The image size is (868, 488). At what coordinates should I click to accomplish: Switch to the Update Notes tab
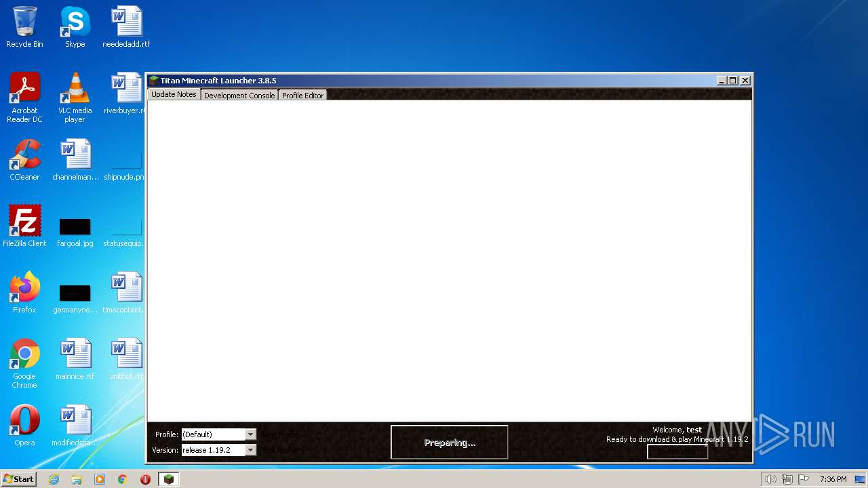(x=174, y=94)
